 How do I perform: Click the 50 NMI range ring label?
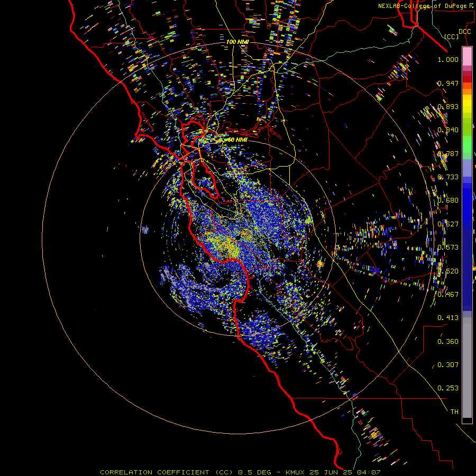(237, 140)
